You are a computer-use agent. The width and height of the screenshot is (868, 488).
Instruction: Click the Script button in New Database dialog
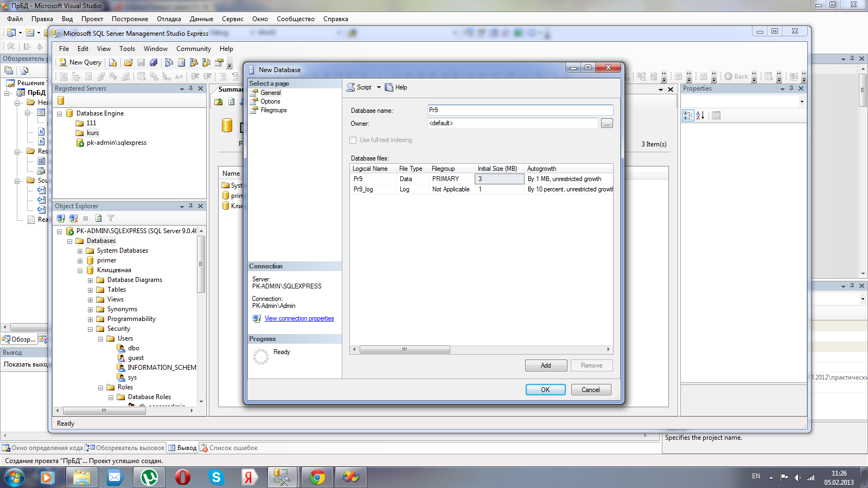(360, 87)
